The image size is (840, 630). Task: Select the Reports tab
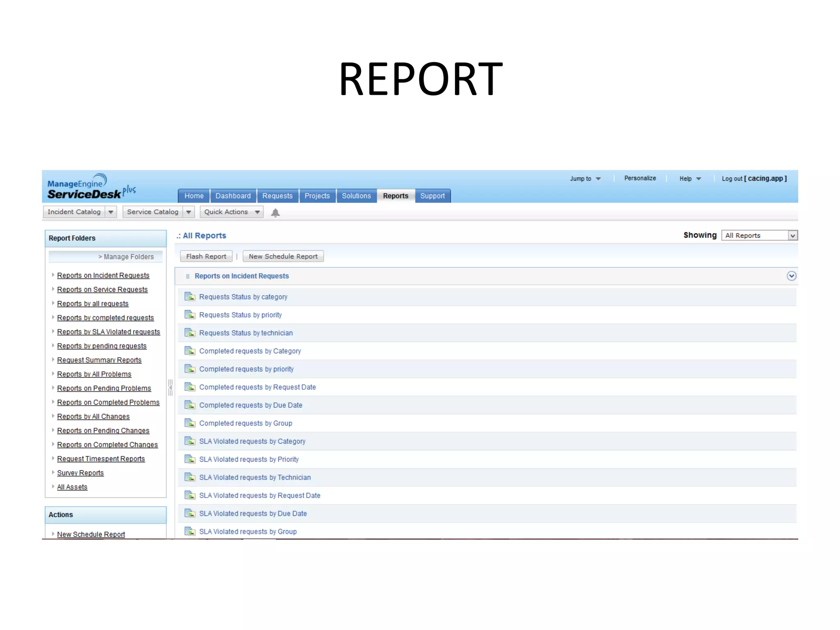point(396,196)
